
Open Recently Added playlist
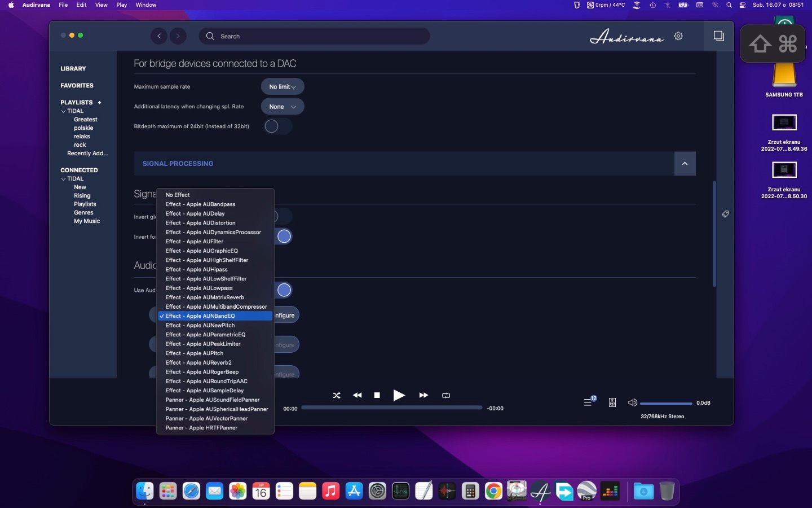(87, 154)
